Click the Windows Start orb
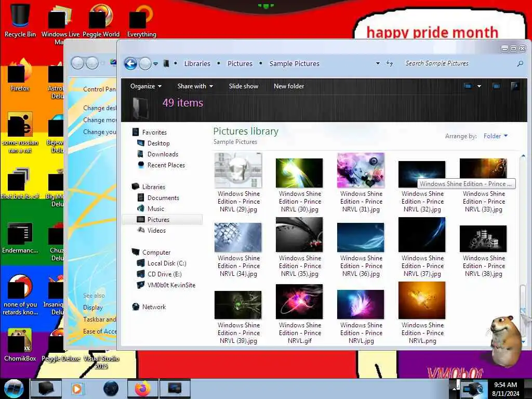Image resolution: width=532 pixels, height=399 pixels. click(x=14, y=389)
